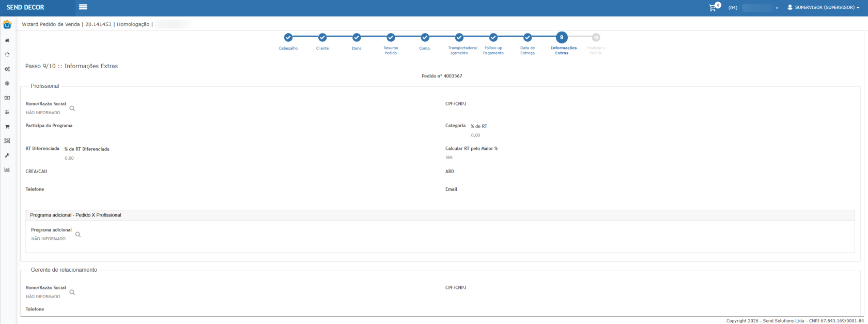The image size is (868, 324).
Task: Click the CREA/CAU label
Action: click(x=36, y=171)
